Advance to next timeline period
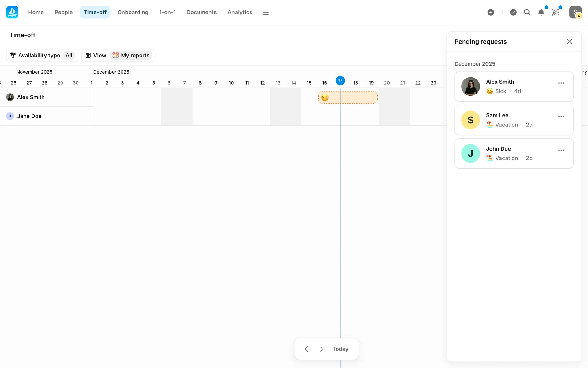This screenshot has height=368, width=588. pos(321,349)
